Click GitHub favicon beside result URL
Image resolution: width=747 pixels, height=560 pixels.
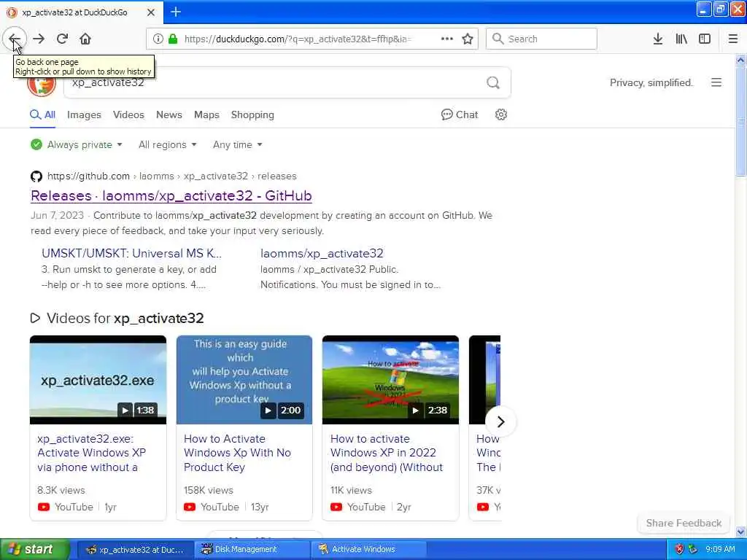tap(36, 176)
